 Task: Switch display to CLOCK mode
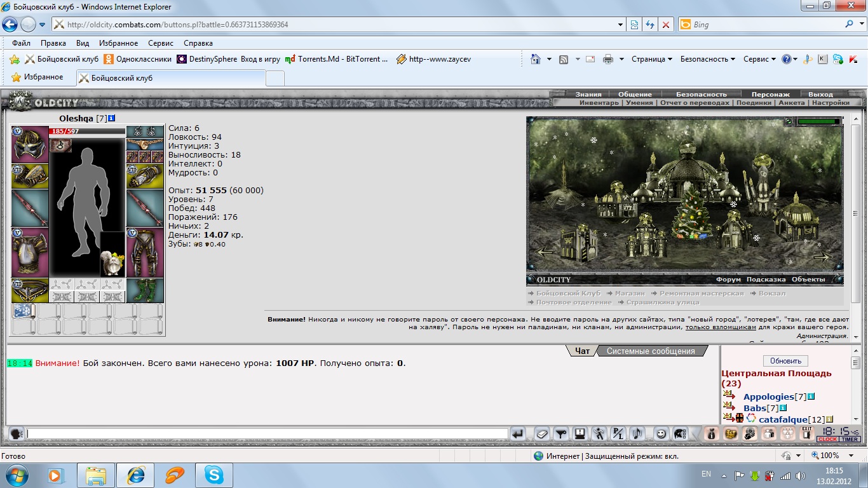click(827, 440)
